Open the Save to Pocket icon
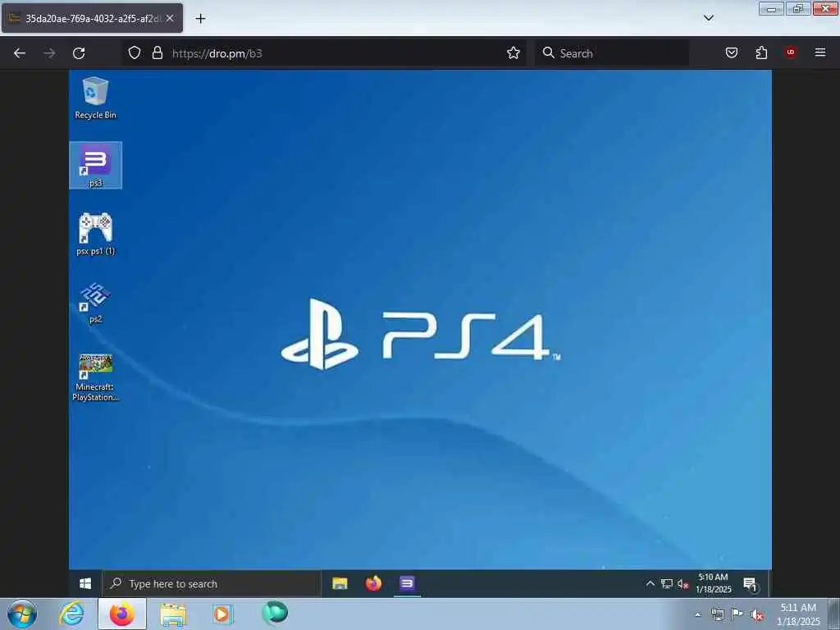The width and height of the screenshot is (840, 630). (731, 53)
